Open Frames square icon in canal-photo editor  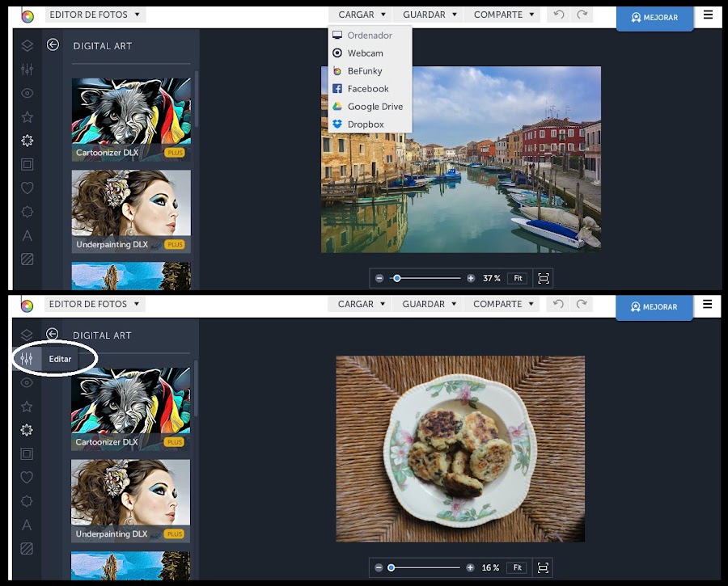(x=27, y=164)
